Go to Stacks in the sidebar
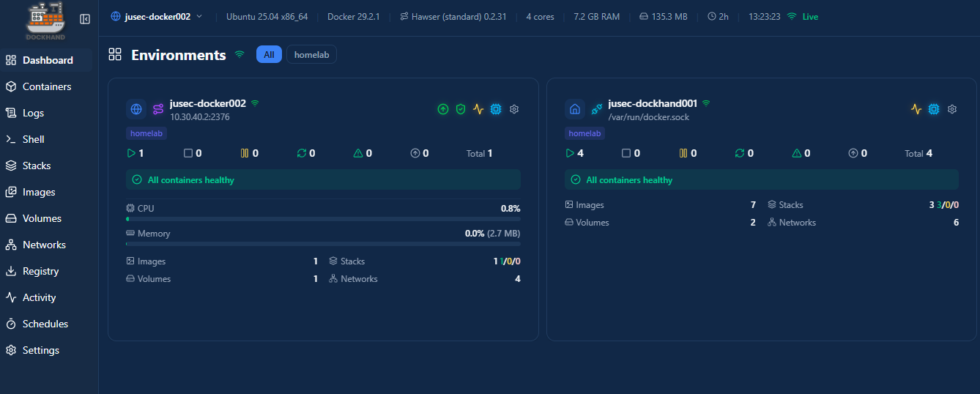The height and width of the screenshot is (394, 980). [x=37, y=166]
